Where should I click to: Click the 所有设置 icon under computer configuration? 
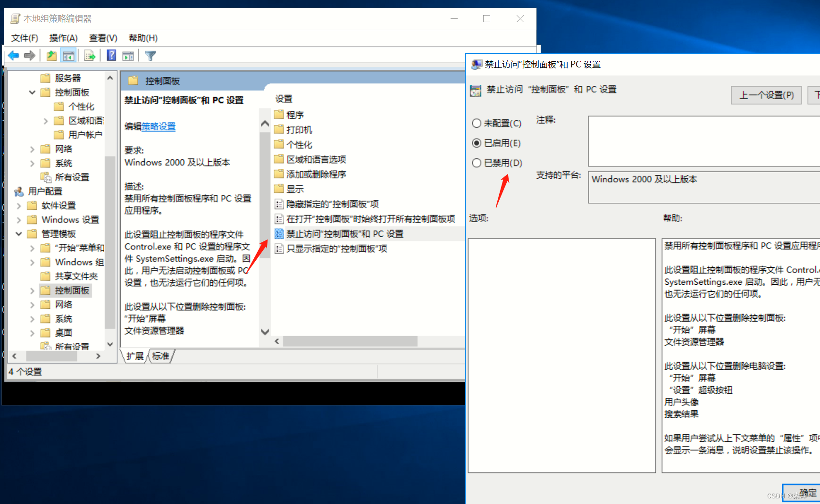click(46, 177)
